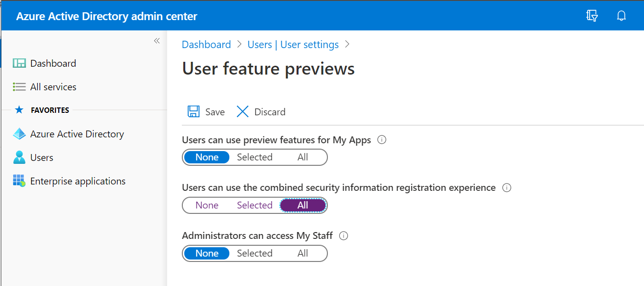This screenshot has height=286, width=644.
Task: Open Enterprise applications from the sidebar
Action: (78, 181)
